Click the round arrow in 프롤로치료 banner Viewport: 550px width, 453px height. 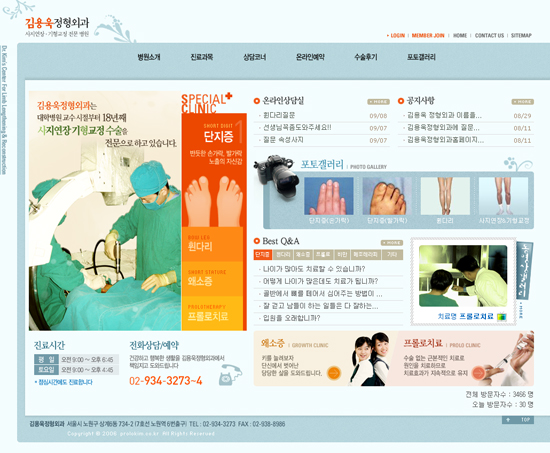pos(479,373)
